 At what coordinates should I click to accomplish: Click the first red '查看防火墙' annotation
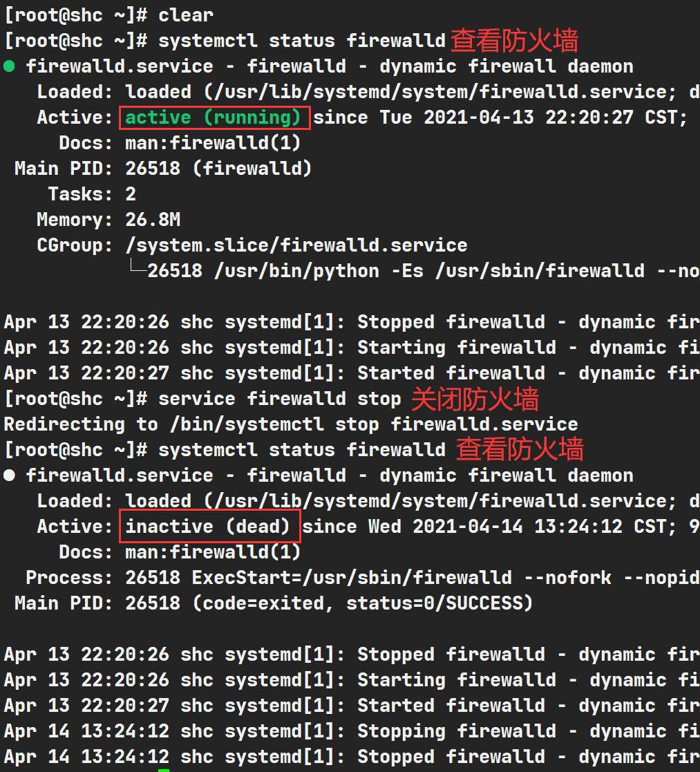[514, 40]
